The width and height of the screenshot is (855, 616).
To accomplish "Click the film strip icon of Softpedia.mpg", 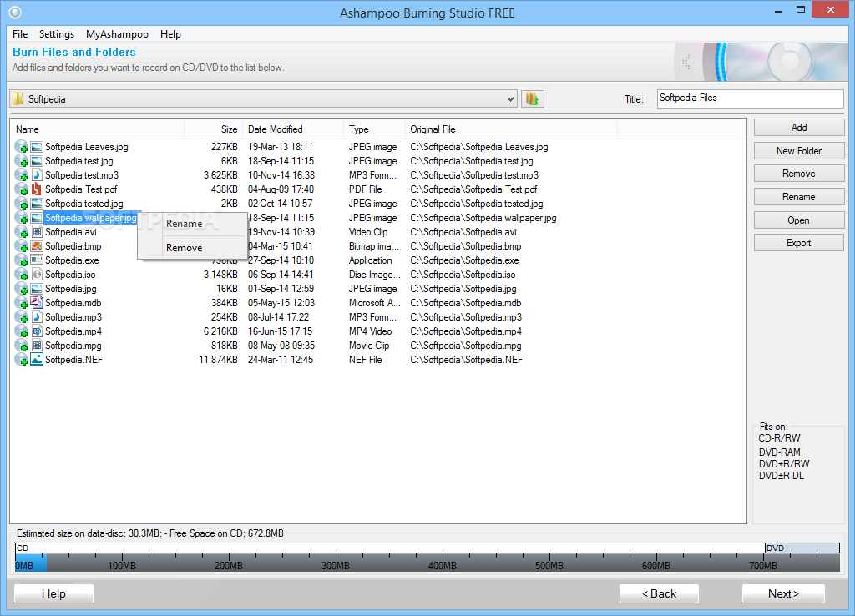I will [x=37, y=345].
